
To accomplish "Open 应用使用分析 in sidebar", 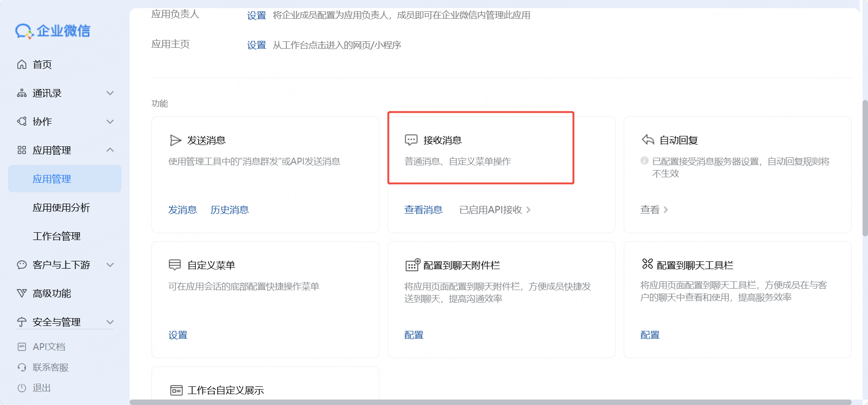I will (61, 208).
